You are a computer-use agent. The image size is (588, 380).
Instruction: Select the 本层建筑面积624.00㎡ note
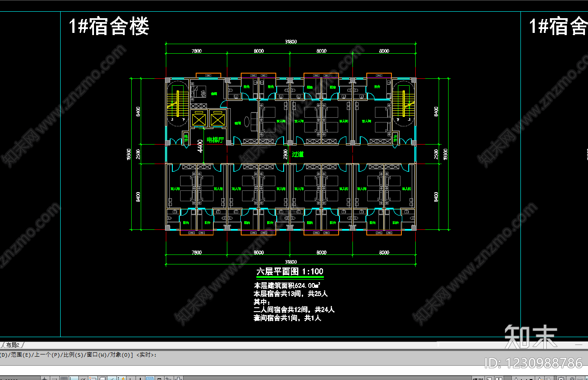[287, 286]
